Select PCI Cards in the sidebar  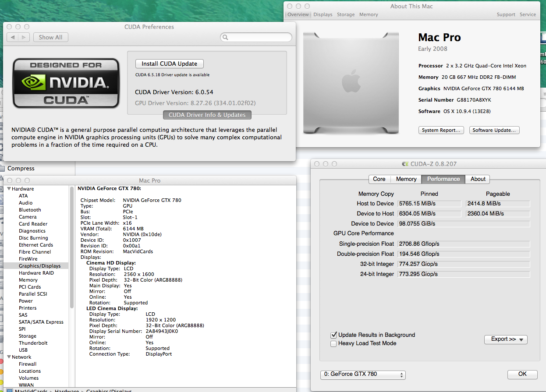(30, 287)
